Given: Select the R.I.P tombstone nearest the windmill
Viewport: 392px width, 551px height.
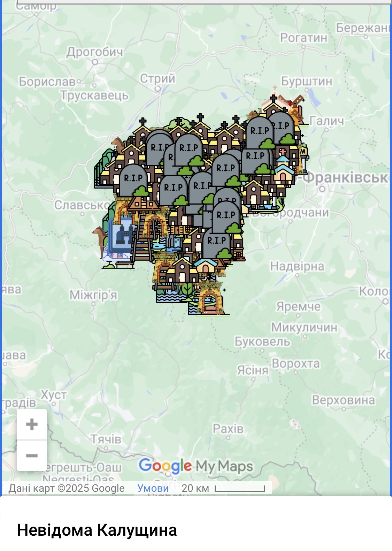Looking at the screenshot, I should pos(281,128).
